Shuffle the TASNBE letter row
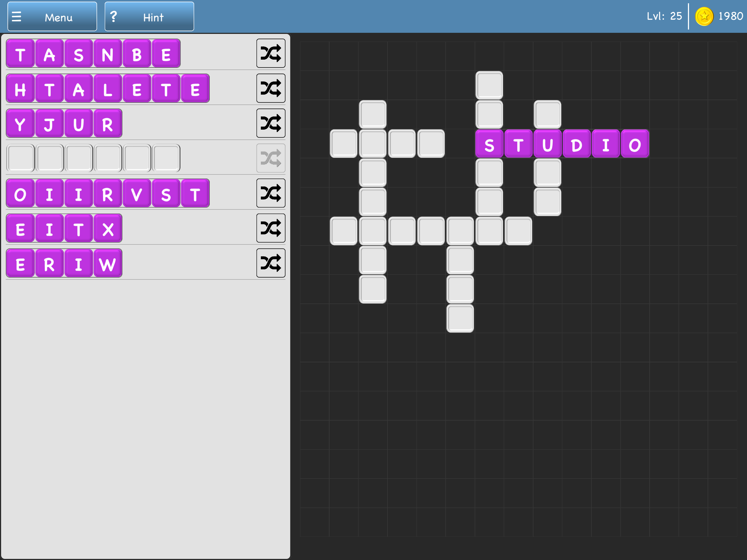Image resolution: width=747 pixels, height=560 pixels. tap(270, 53)
